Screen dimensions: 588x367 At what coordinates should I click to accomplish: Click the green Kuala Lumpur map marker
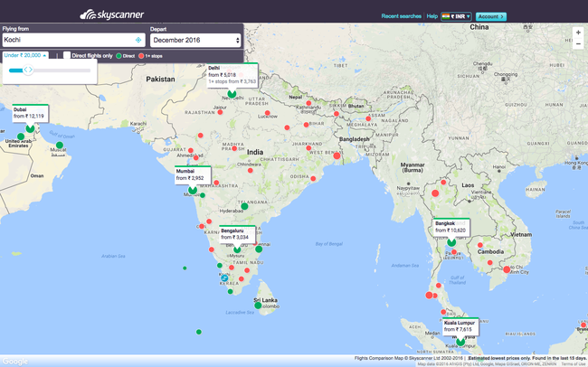460,342
